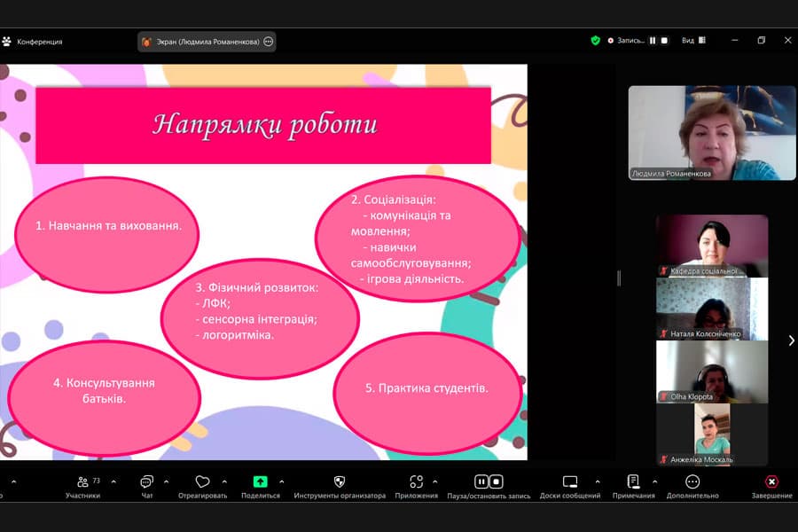
Task: Pause recording from the bottom toolbar
Action: [x=481, y=481]
